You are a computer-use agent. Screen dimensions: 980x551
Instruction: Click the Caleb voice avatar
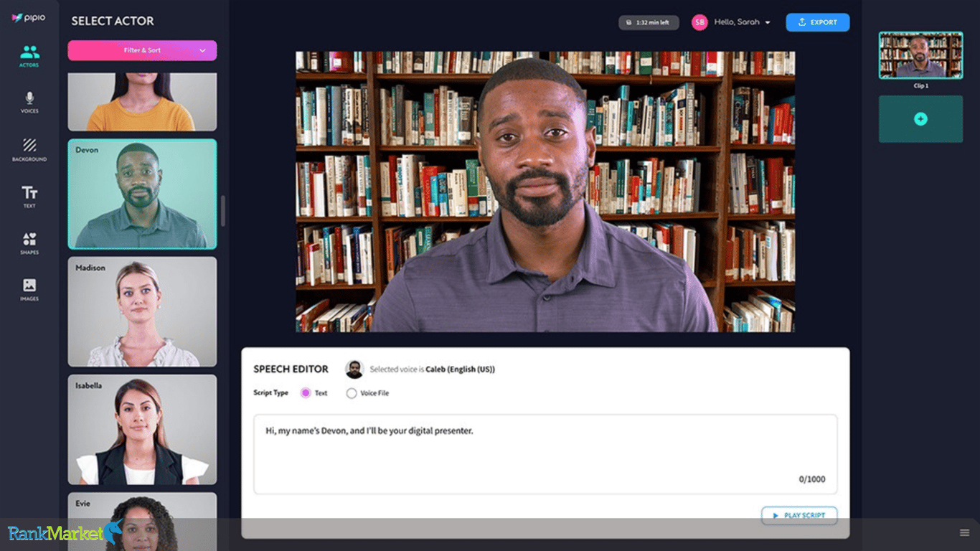point(354,369)
